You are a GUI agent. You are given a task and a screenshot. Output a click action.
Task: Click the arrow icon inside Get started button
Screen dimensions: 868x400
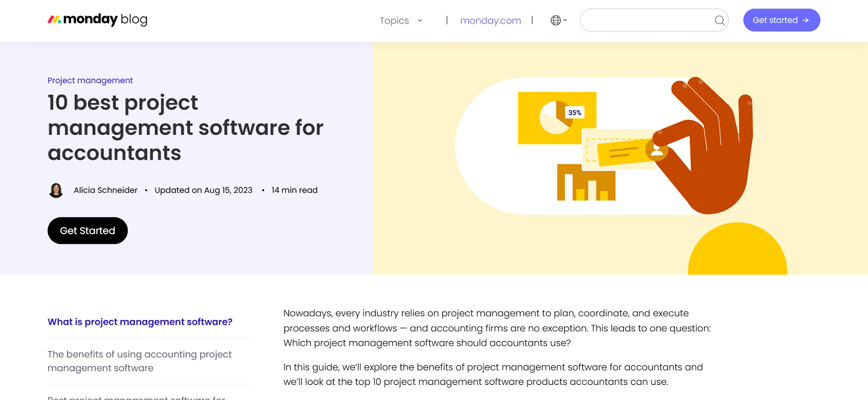[x=806, y=20]
